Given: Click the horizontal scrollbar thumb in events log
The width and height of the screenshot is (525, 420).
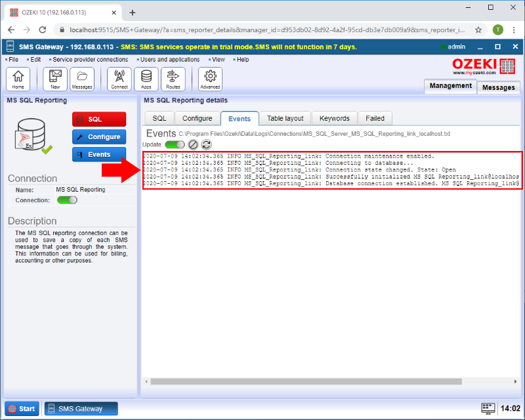Looking at the screenshot, I should pos(306,381).
